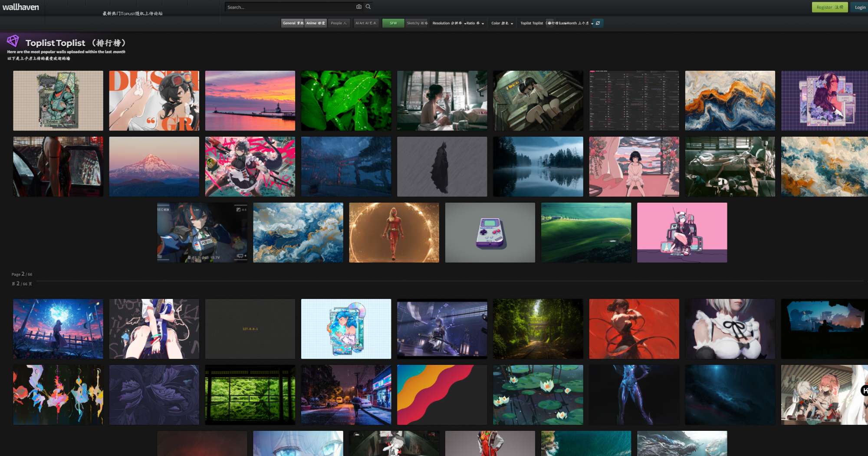The height and width of the screenshot is (456, 868).
Task: Click the wallhaven logo
Action: coord(20,7)
